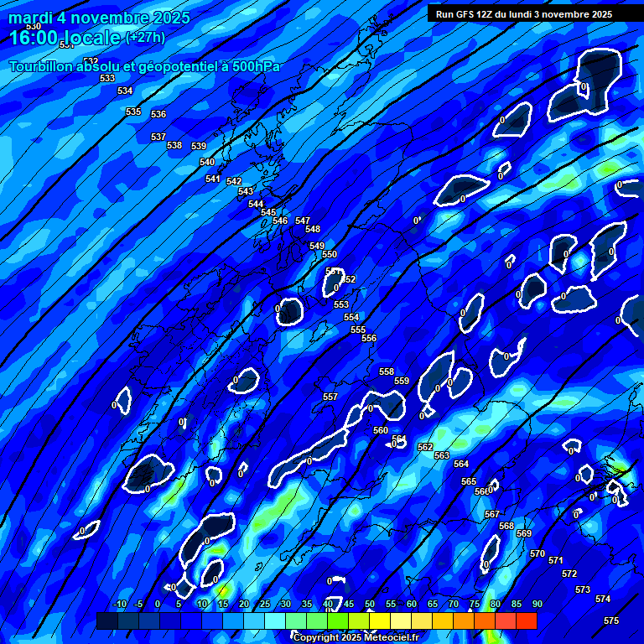Click the 'Run GFS 12Z' header label
The width and height of the screenshot is (644, 644).
pos(524,14)
